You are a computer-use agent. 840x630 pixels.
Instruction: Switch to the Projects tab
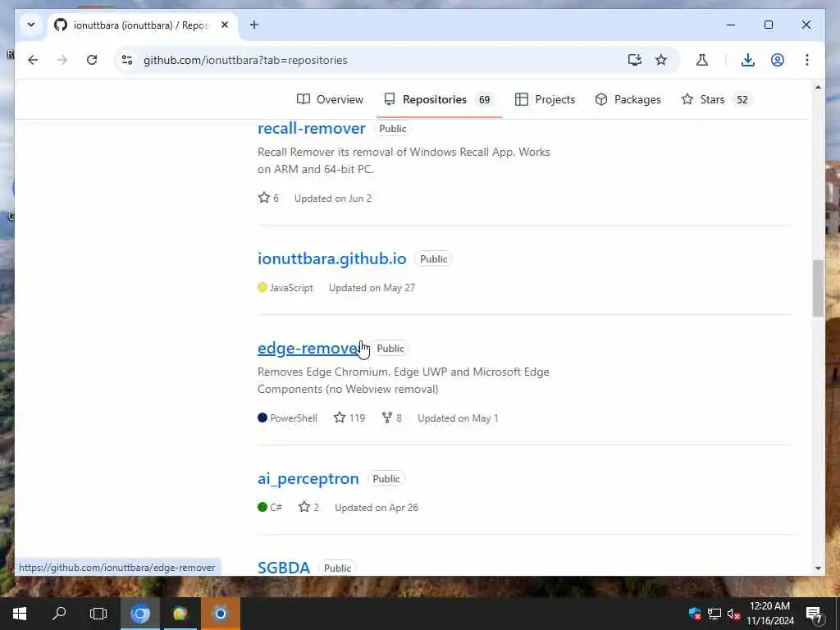pos(546,99)
